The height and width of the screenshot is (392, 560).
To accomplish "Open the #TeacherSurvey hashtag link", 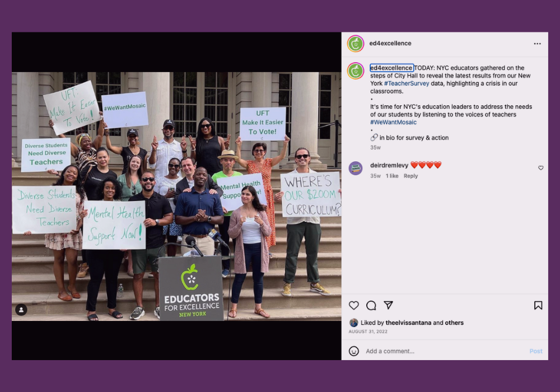I will [407, 83].
